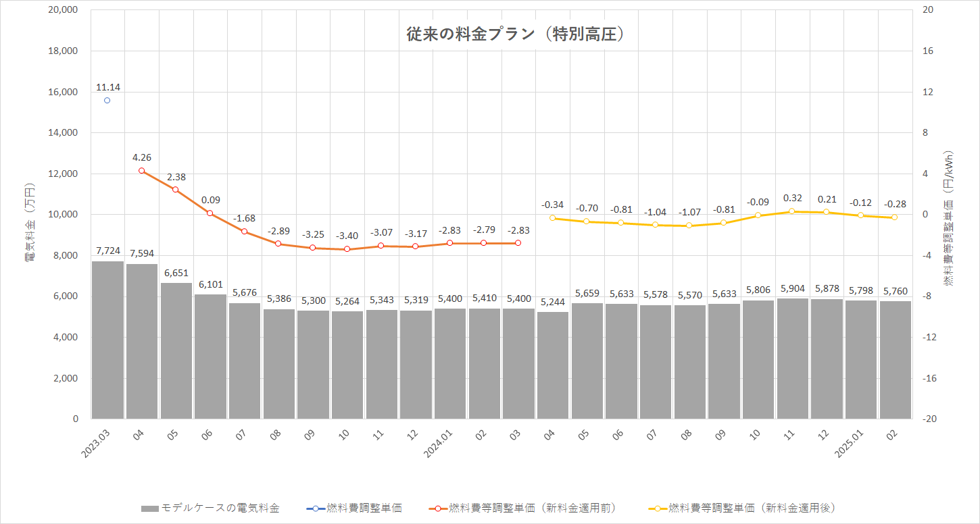980x524 pixels.
Task: Select the yellow line label -0.34
Action: point(552,205)
